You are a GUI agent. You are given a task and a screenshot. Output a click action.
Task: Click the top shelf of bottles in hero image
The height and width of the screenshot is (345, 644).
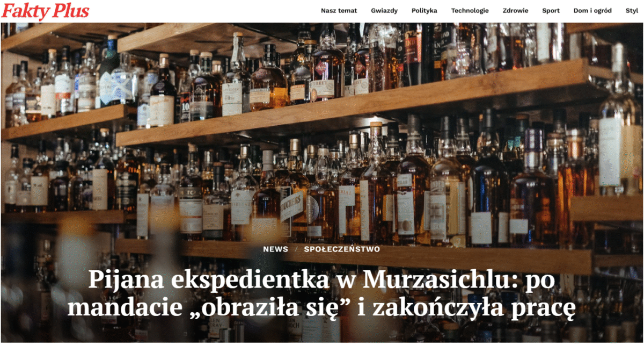322,70
